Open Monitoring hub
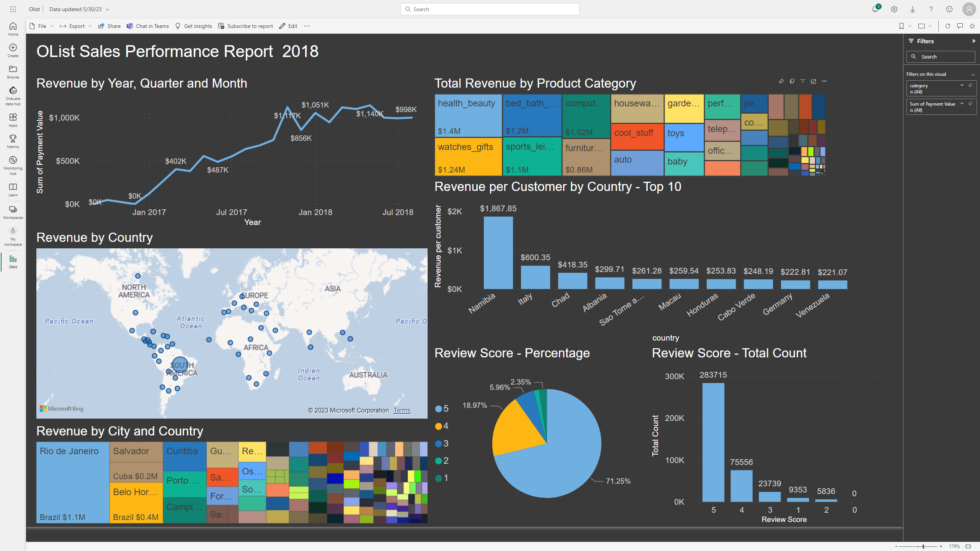Screen dimensions: 980x551 [13, 165]
